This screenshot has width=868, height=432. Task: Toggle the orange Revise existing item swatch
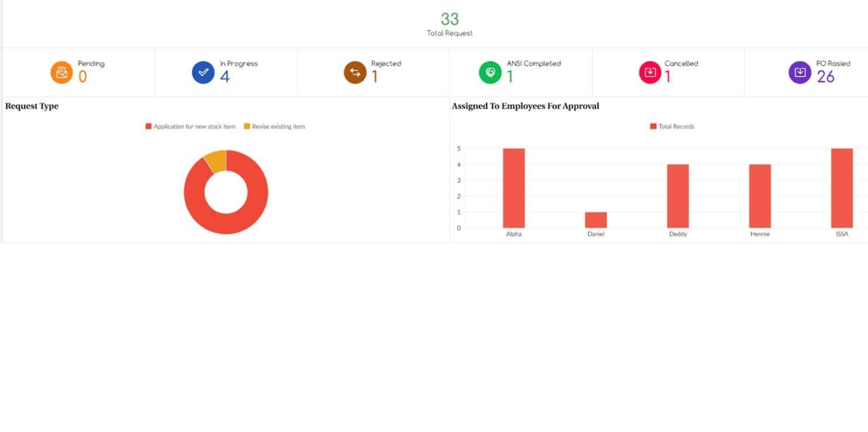coord(247,126)
